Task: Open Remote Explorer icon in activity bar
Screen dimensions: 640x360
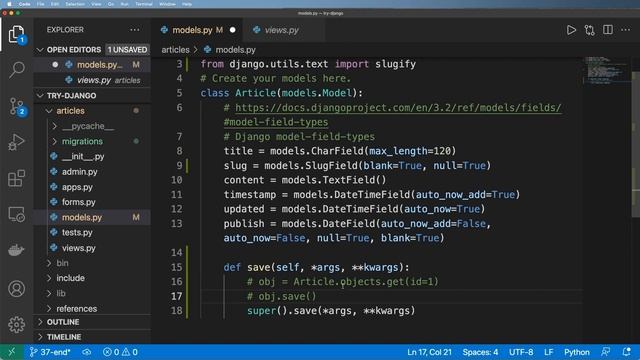Action: [16, 214]
